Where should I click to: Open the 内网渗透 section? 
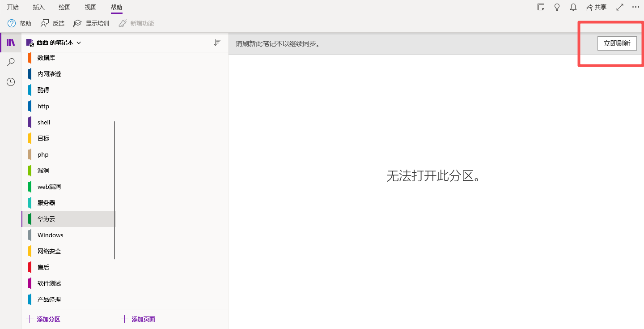[x=68, y=74]
